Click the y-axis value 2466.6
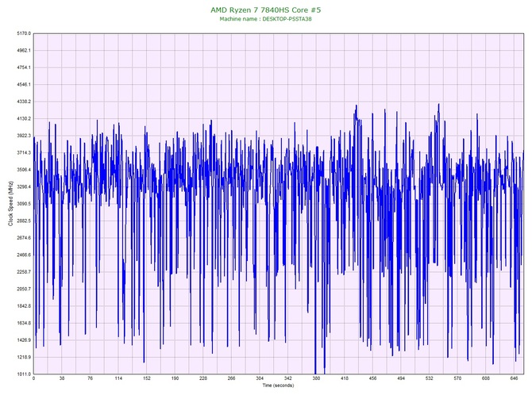The image size is (532, 399). (24, 255)
